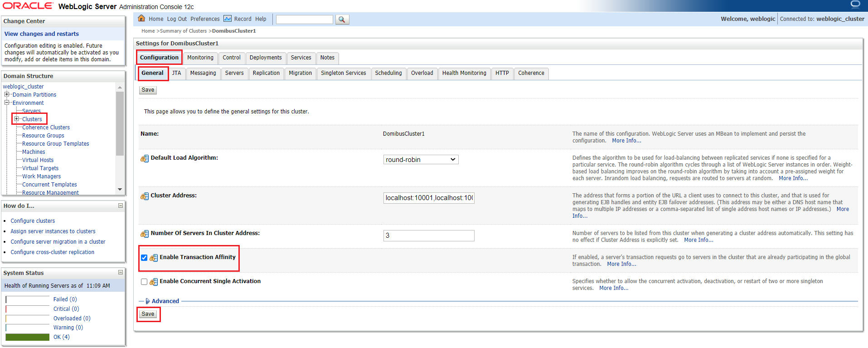Select the Servers sub-tab
Screen dimensions: 868x348
[x=234, y=73]
